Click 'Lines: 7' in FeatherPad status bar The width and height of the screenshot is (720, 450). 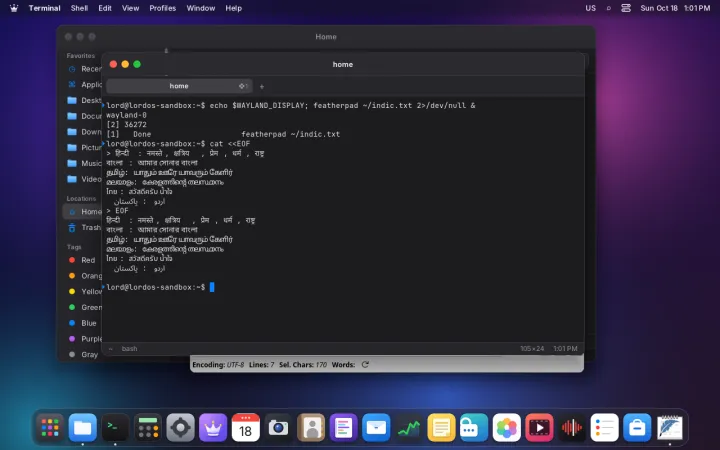[261, 365]
